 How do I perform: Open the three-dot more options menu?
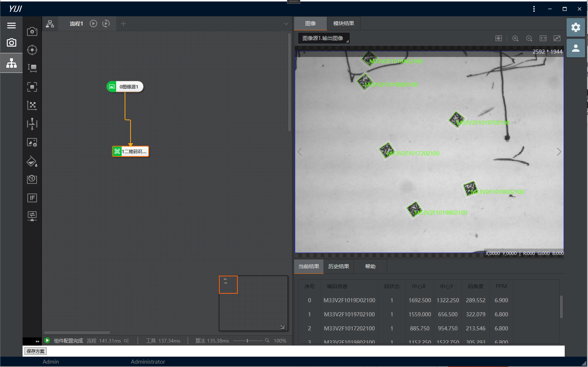(x=534, y=9)
